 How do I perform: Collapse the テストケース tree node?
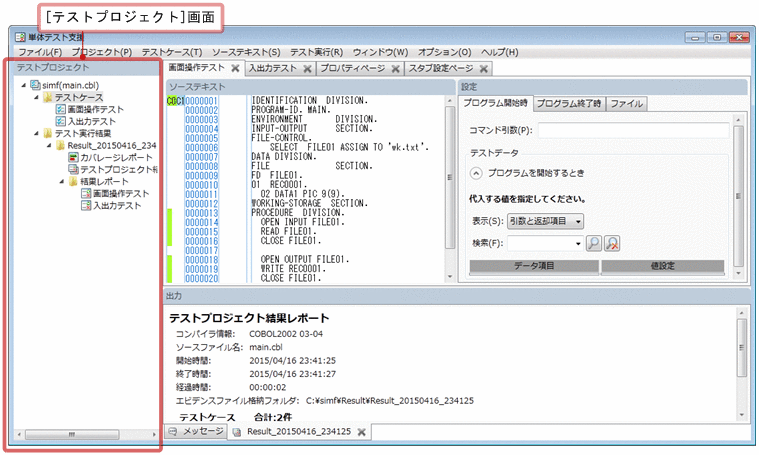click(36, 97)
